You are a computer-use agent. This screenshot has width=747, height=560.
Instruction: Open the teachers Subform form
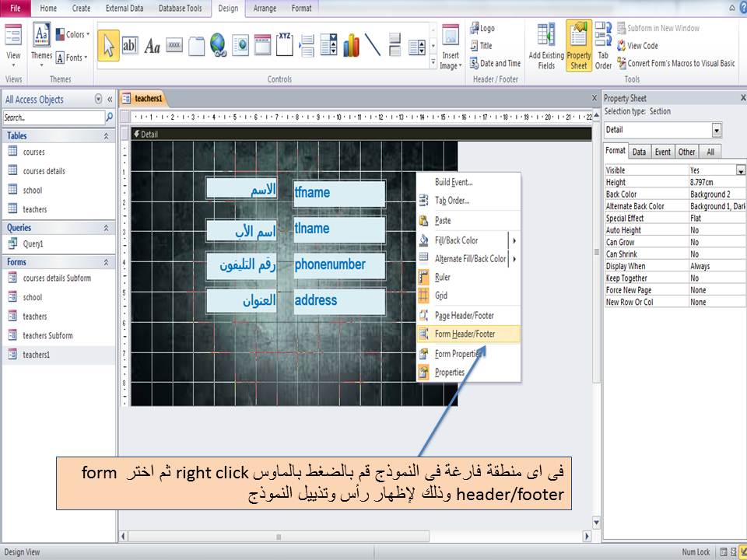coord(47,335)
